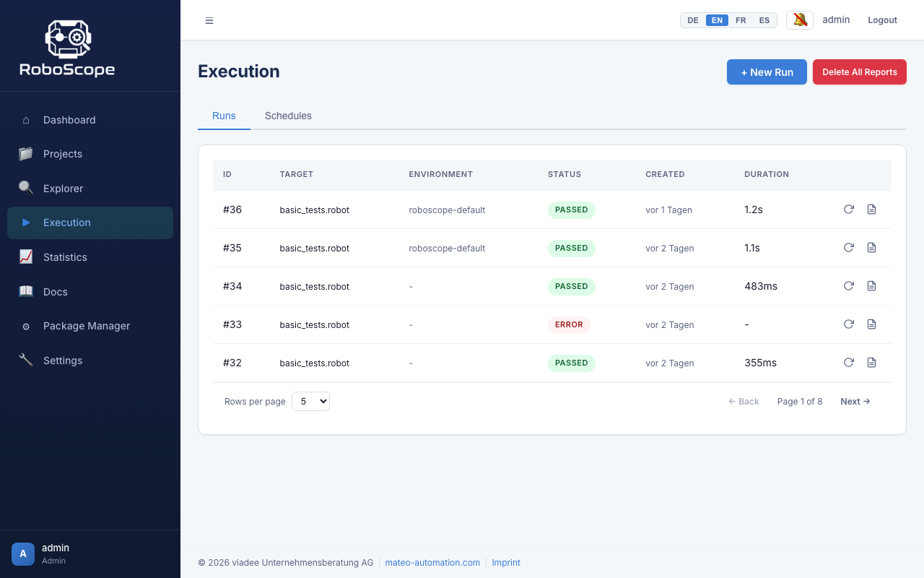This screenshot has height=578, width=924.
Task: Select the Runs tab
Action: coord(224,116)
